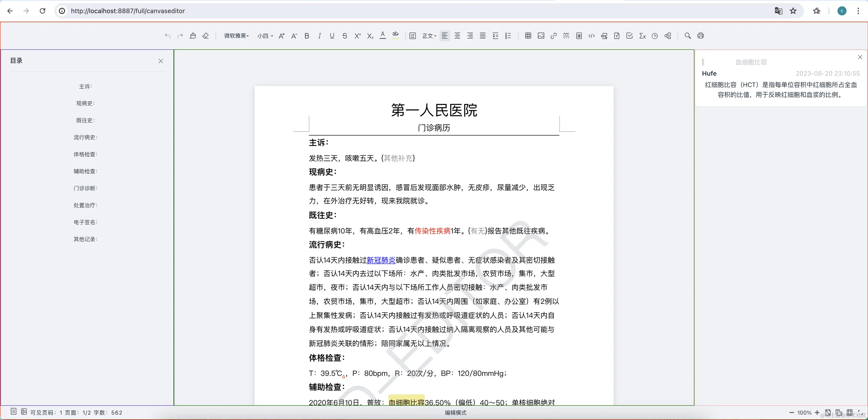
Task: Click the format painter icon
Action: coord(193,36)
